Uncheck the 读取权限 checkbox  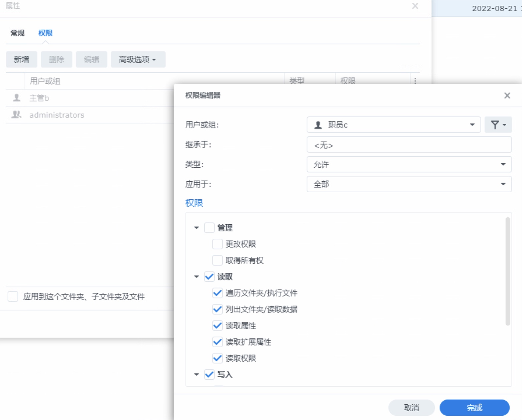point(217,358)
